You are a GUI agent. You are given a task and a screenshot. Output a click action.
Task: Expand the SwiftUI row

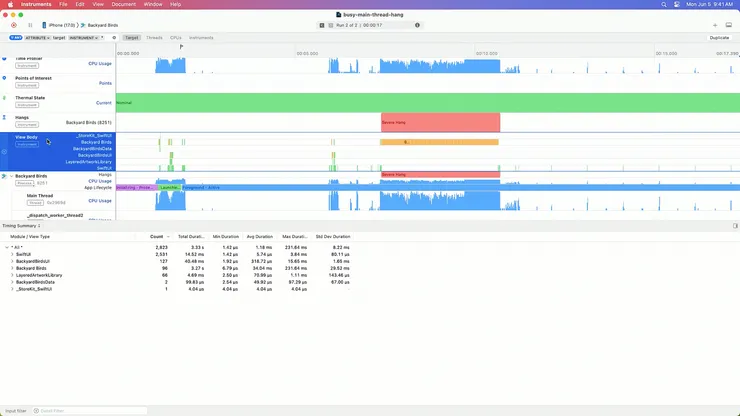coord(12,254)
